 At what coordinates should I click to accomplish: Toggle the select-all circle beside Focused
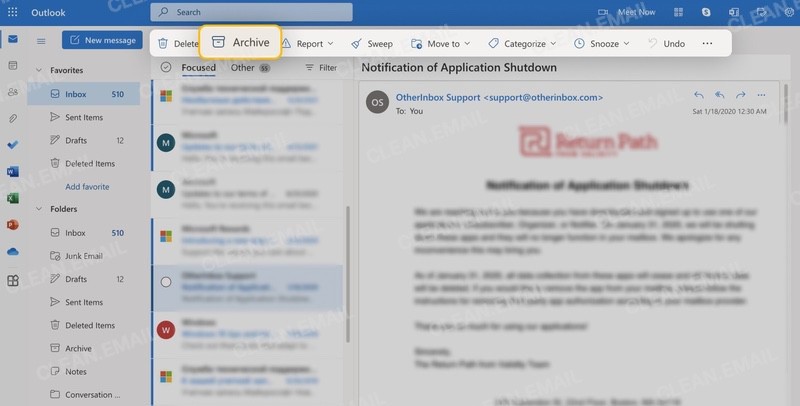166,68
